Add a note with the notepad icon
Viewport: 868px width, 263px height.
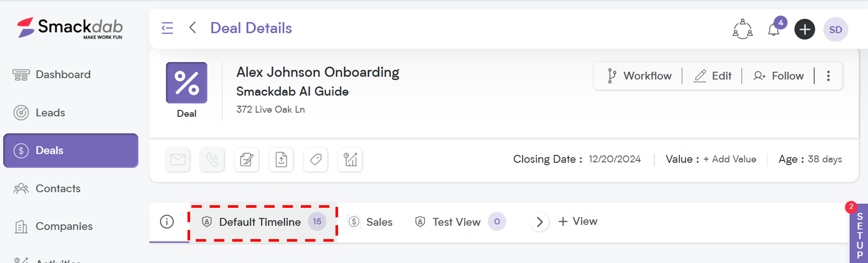[x=247, y=160]
